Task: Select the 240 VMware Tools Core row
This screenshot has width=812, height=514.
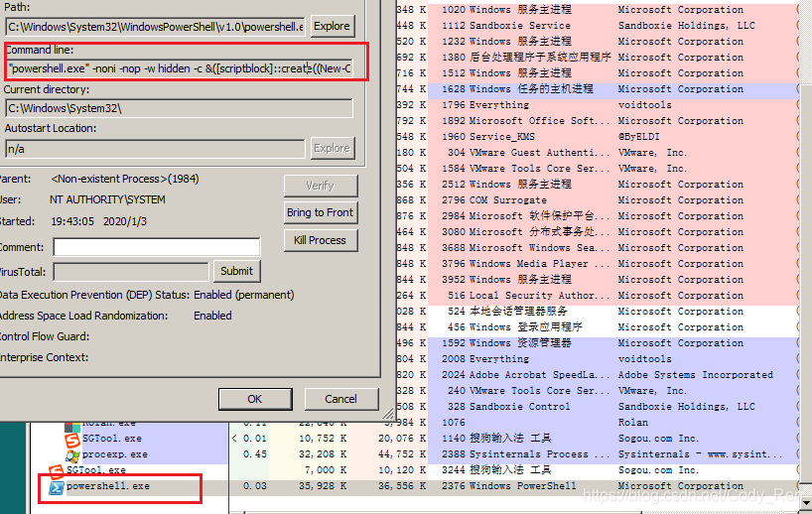Action: click(x=598, y=391)
